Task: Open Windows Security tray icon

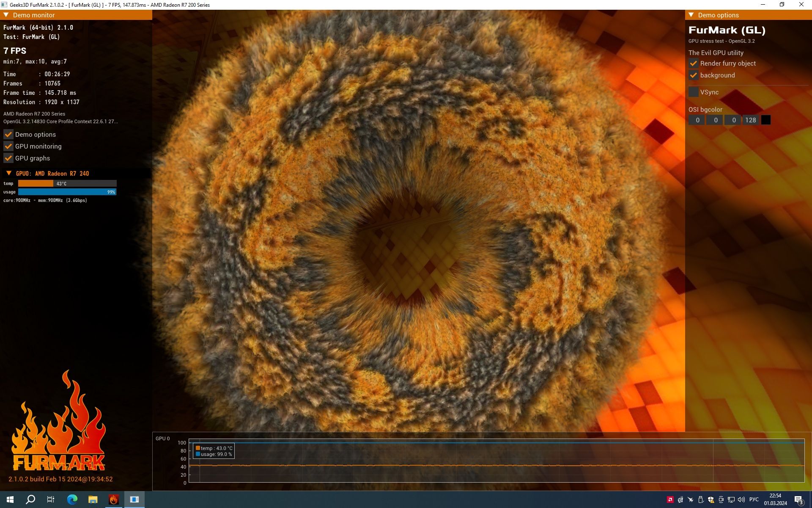Action: [711, 500]
